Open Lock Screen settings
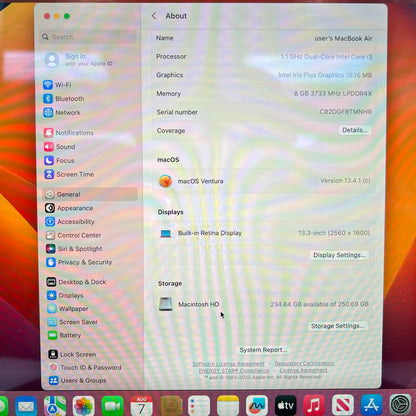Screen dimensions: 416x416 pyautogui.click(x=72, y=354)
